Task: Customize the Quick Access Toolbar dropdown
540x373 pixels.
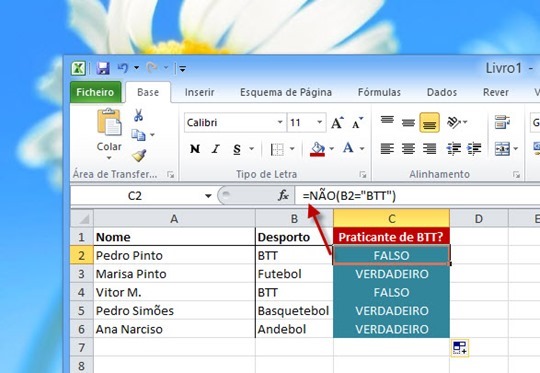Action: 183,69
